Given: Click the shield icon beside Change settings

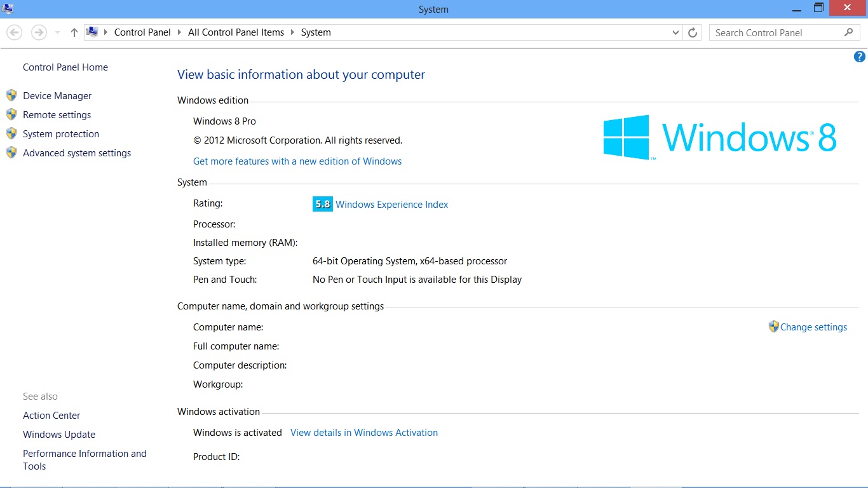Looking at the screenshot, I should (x=773, y=326).
